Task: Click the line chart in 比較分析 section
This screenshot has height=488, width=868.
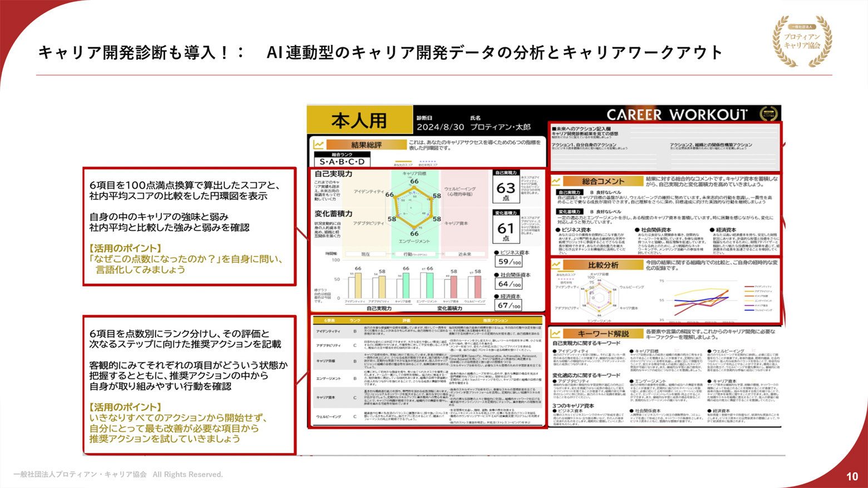Action: click(x=701, y=299)
